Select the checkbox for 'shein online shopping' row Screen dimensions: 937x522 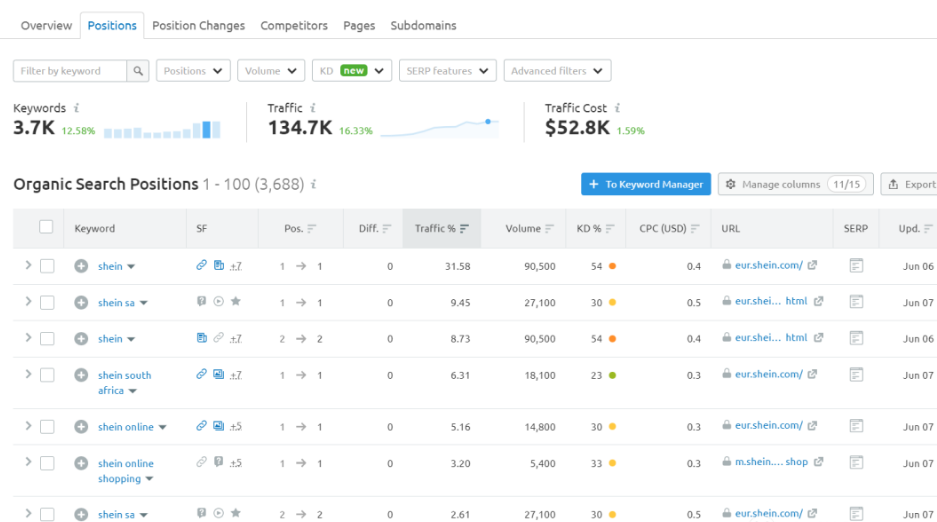(x=47, y=463)
